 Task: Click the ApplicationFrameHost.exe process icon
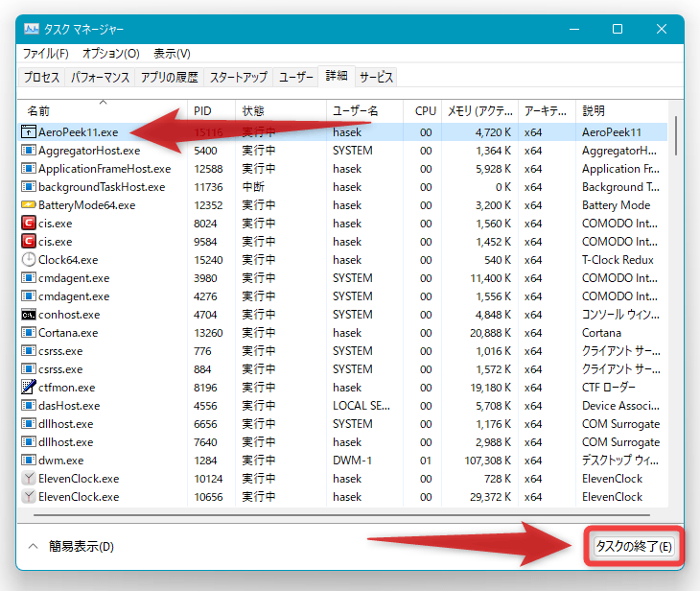click(29, 169)
